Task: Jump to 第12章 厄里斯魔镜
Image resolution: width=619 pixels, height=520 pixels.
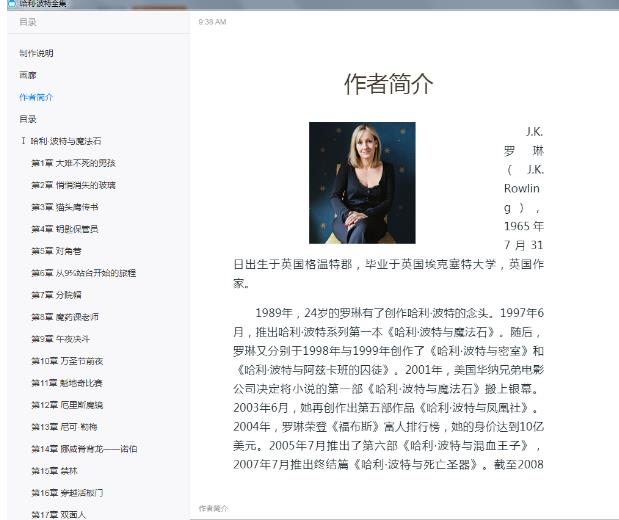Action: pos(68,405)
